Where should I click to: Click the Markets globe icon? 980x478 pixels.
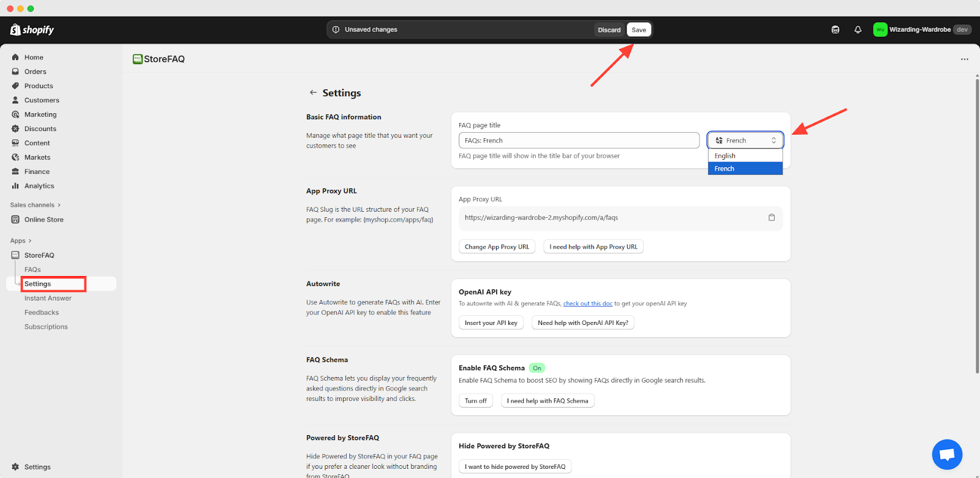pos(15,157)
